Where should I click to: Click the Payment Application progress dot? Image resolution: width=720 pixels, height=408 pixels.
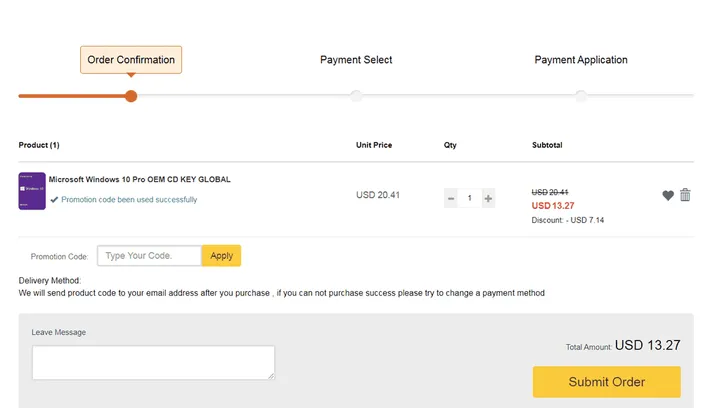(581, 96)
